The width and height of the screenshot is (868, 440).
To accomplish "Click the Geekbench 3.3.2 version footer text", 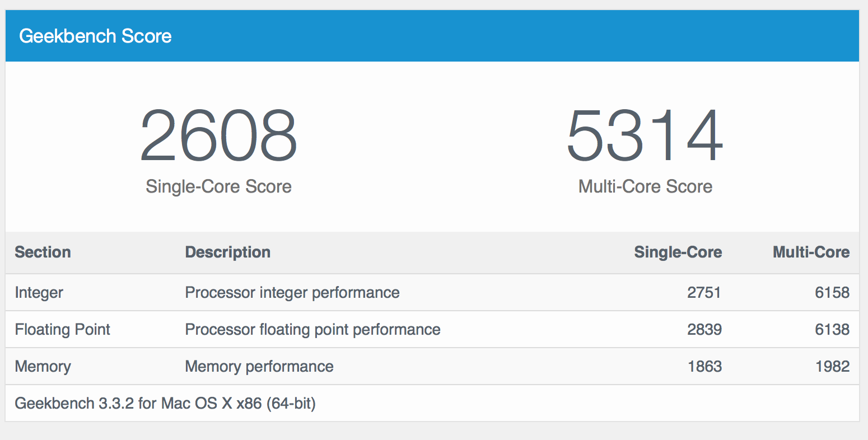I will pos(165,403).
